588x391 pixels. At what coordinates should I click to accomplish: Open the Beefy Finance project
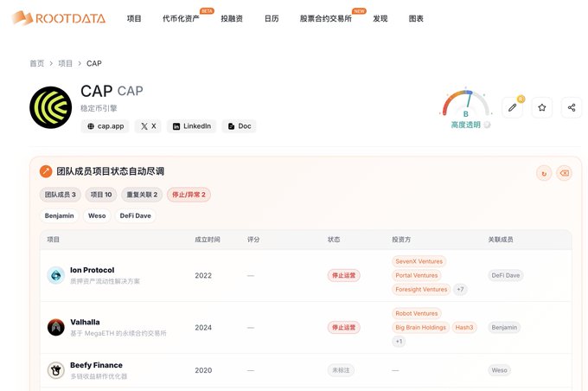(x=96, y=365)
